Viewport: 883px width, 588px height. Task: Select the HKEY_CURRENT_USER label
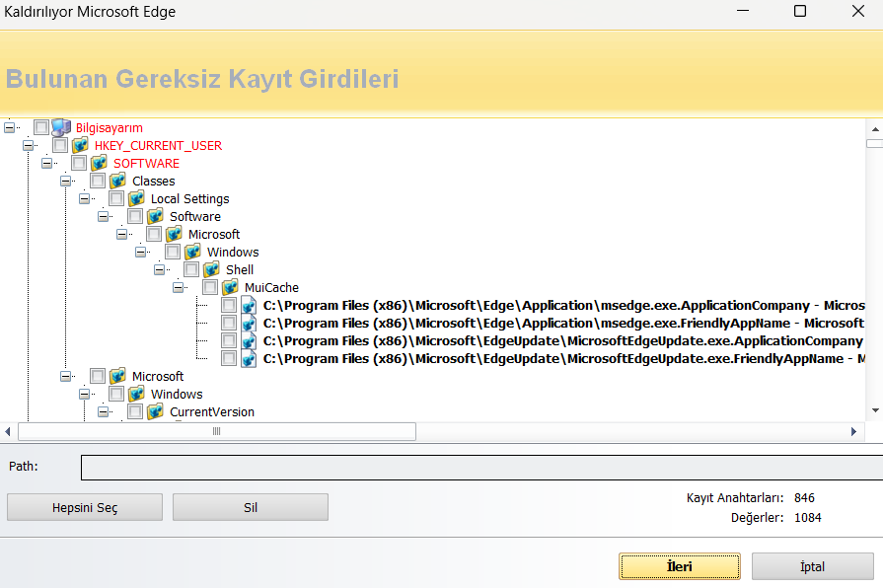point(158,145)
